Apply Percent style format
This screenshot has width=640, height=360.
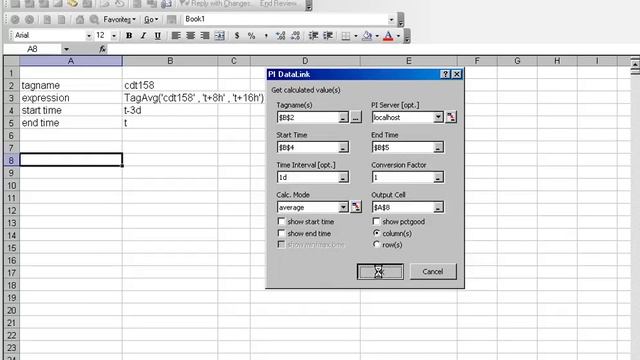point(251,36)
